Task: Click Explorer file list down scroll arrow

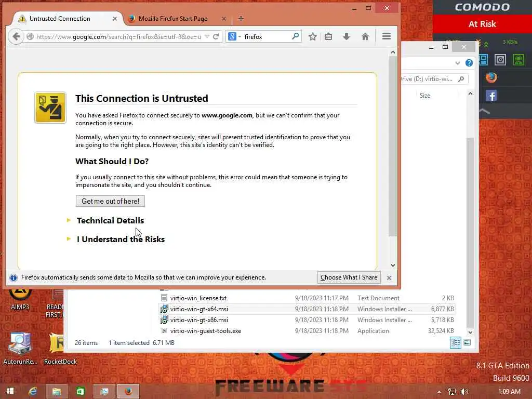Action: coord(470,332)
